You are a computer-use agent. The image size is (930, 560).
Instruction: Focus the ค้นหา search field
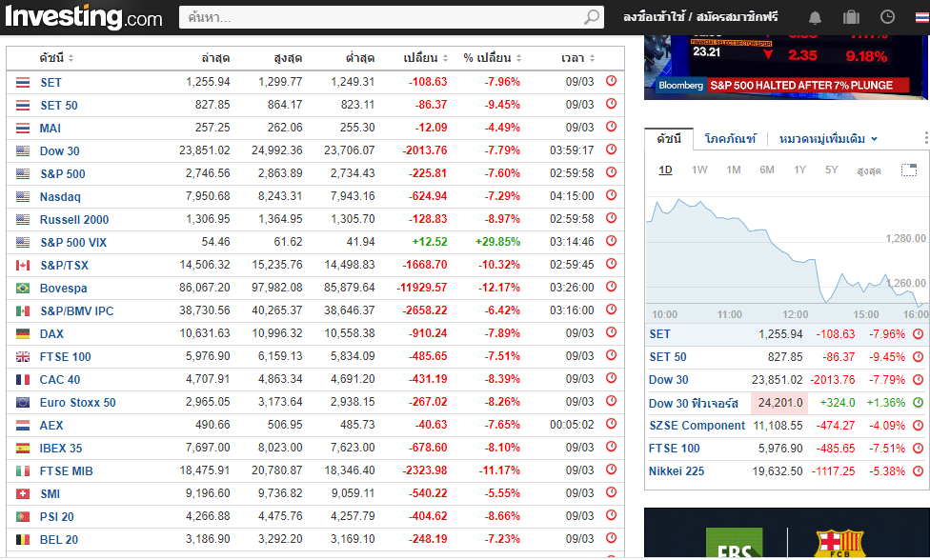tap(382, 17)
